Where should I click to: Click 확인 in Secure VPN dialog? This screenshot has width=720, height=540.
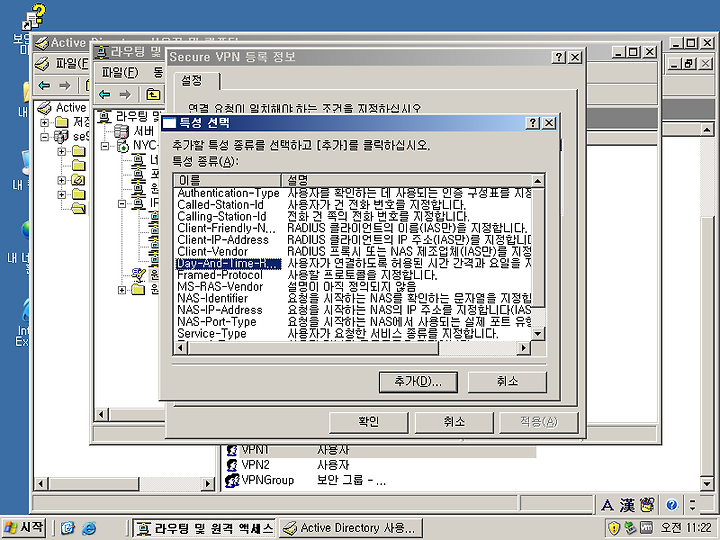pyautogui.click(x=369, y=422)
